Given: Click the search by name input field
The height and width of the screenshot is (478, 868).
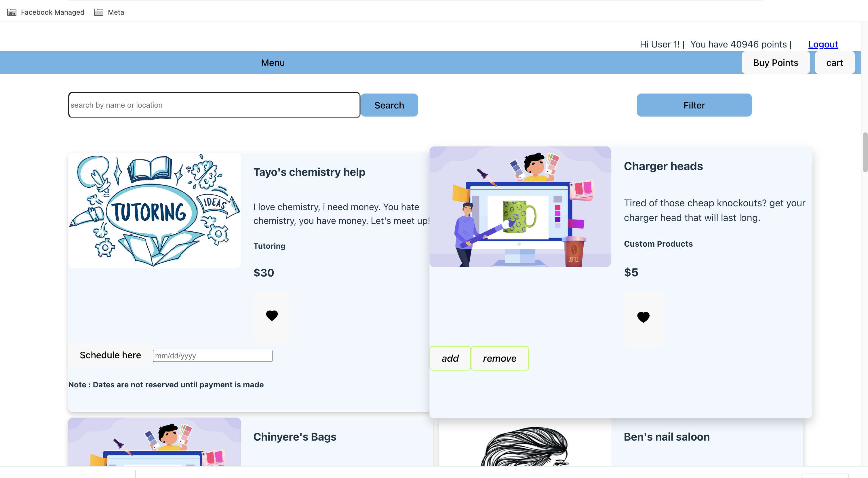Looking at the screenshot, I should [x=214, y=105].
